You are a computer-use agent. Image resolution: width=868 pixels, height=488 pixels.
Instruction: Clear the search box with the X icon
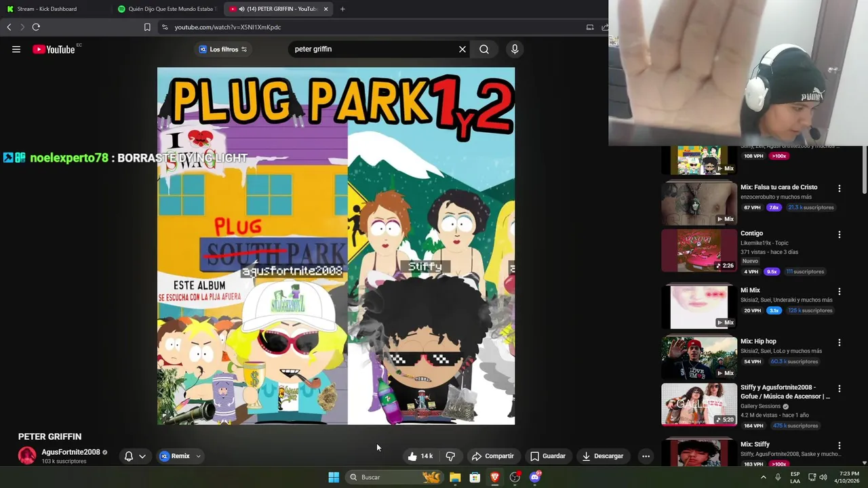pos(462,49)
